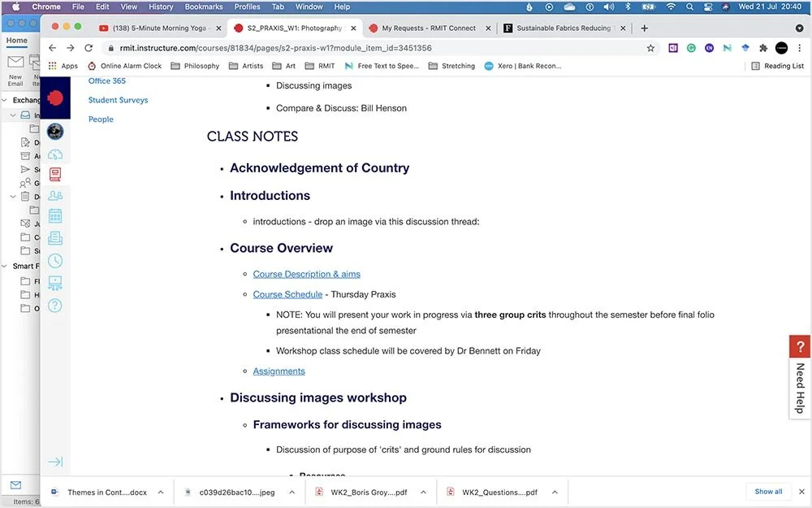Viewport: 812px width, 508px height.
Task: Collapse the Smart Folders section in Outlook
Action: click(x=5, y=266)
